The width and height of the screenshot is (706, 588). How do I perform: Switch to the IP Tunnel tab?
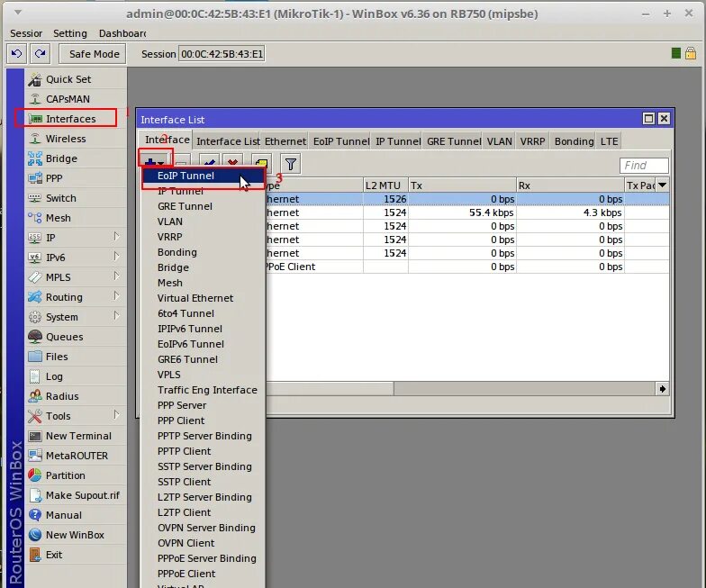coord(398,141)
